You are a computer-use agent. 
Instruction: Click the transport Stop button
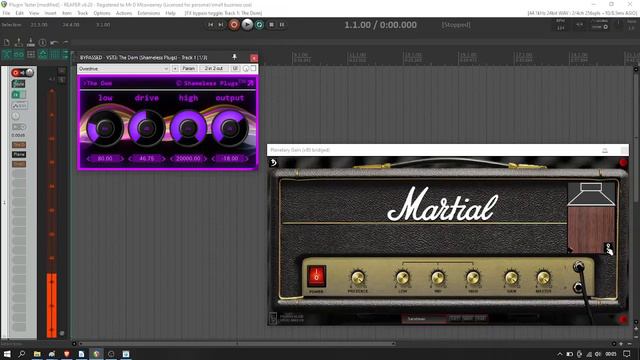click(271, 25)
